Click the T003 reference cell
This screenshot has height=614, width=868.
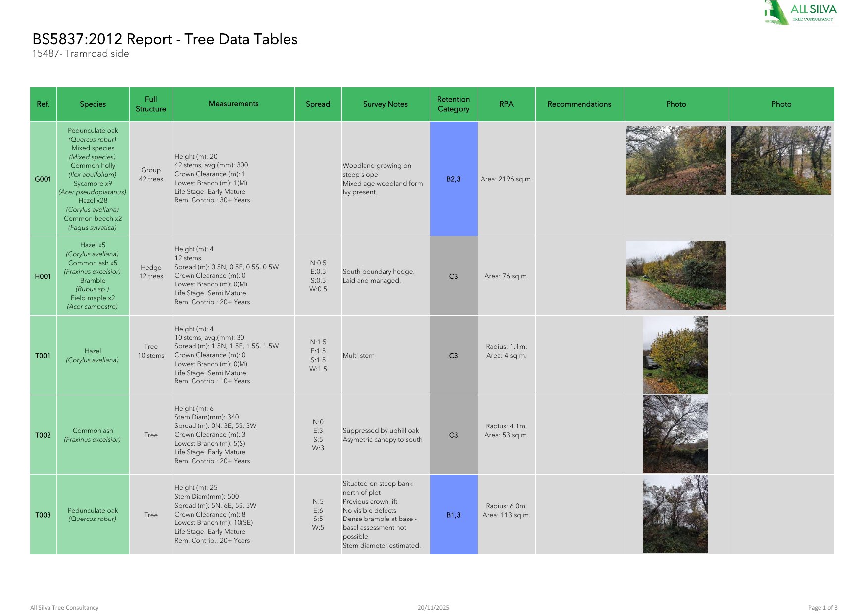click(x=43, y=515)
